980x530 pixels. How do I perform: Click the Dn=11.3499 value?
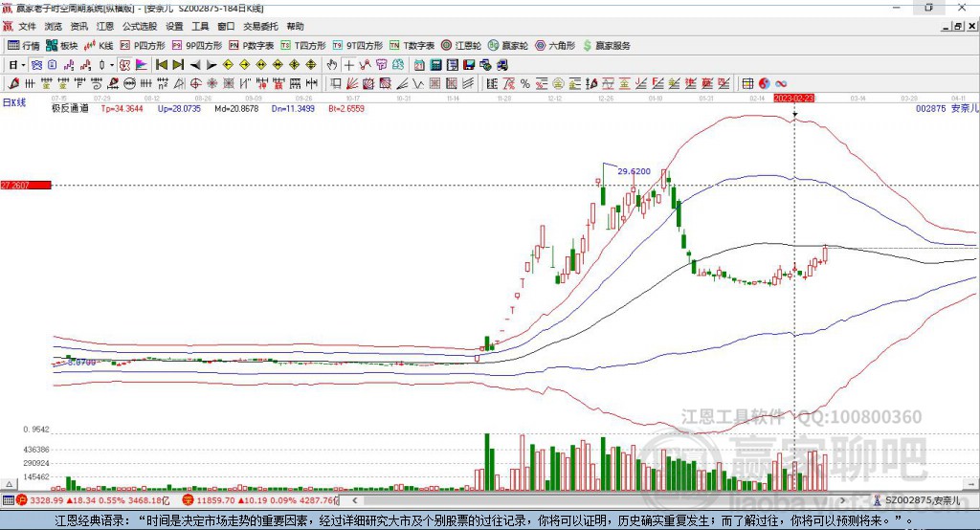(x=293, y=108)
